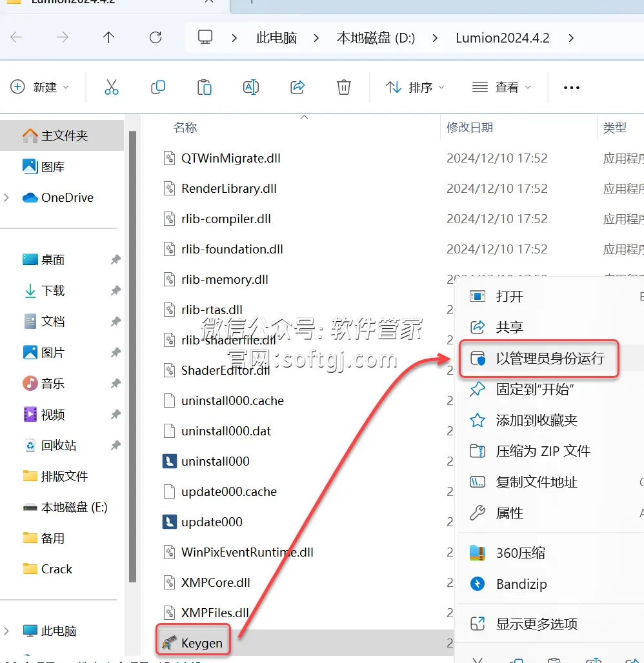Image resolution: width=644 pixels, height=663 pixels.
Task: Expand the 此电脑 tree node in sidebar
Action: [6, 631]
